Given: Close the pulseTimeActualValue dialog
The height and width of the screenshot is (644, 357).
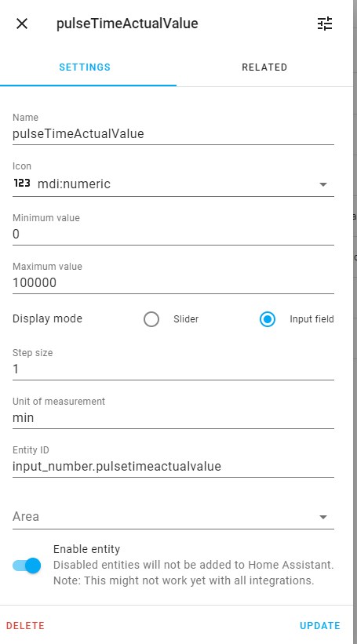Looking at the screenshot, I should 22,24.
